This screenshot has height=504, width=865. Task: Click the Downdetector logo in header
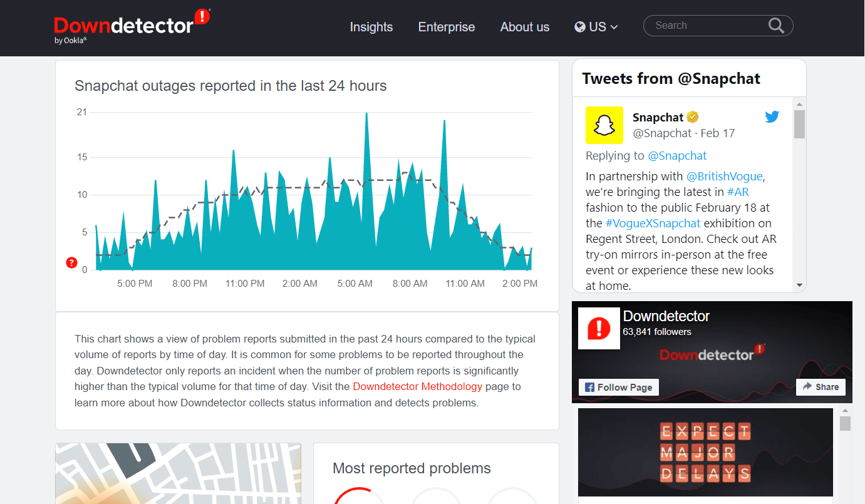(132, 26)
